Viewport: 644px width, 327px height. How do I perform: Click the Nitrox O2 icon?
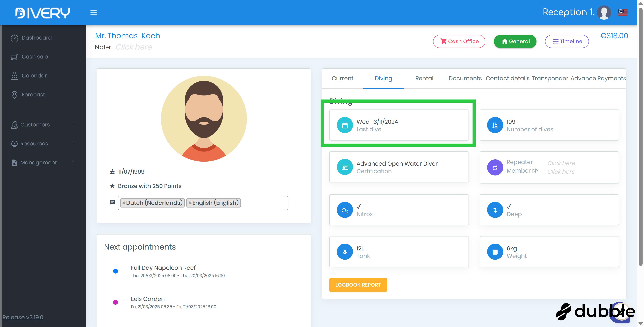click(345, 210)
